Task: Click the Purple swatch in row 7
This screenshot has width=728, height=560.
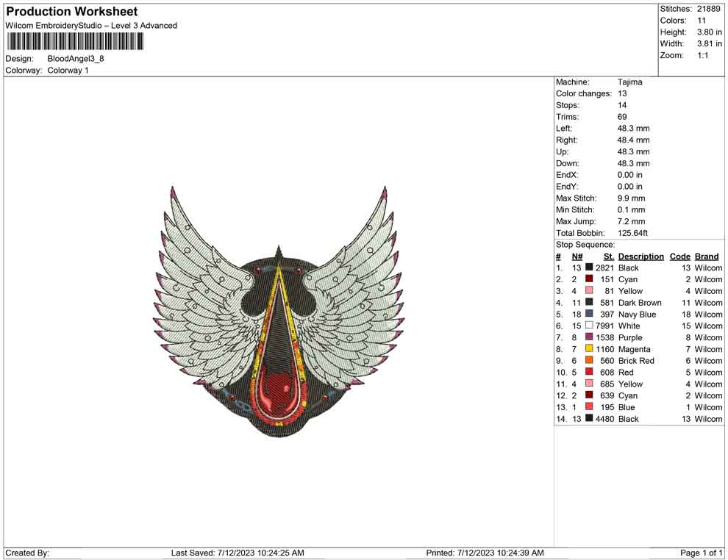Action: pyautogui.click(x=589, y=337)
